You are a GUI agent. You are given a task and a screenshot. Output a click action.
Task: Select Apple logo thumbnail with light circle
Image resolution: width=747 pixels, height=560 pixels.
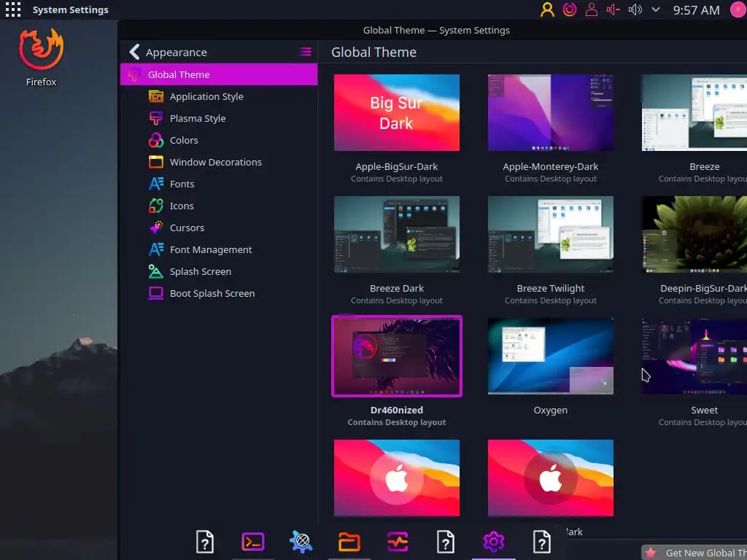pos(396,478)
